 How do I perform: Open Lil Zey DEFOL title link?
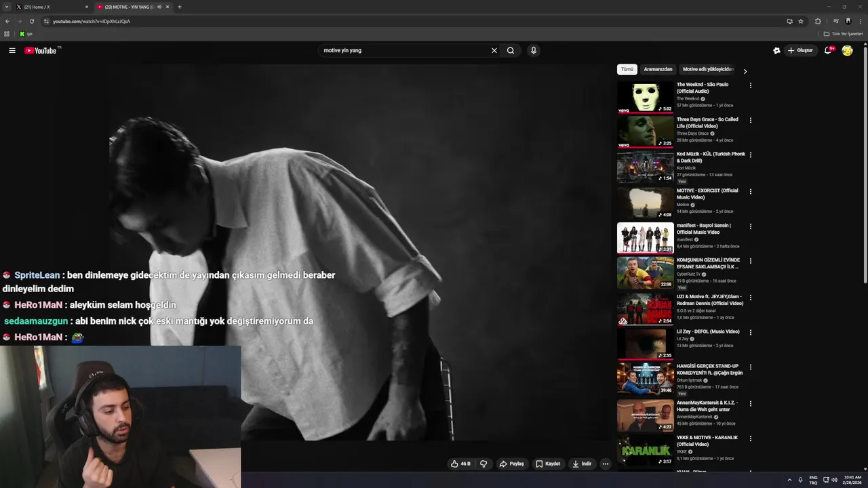coord(708,331)
